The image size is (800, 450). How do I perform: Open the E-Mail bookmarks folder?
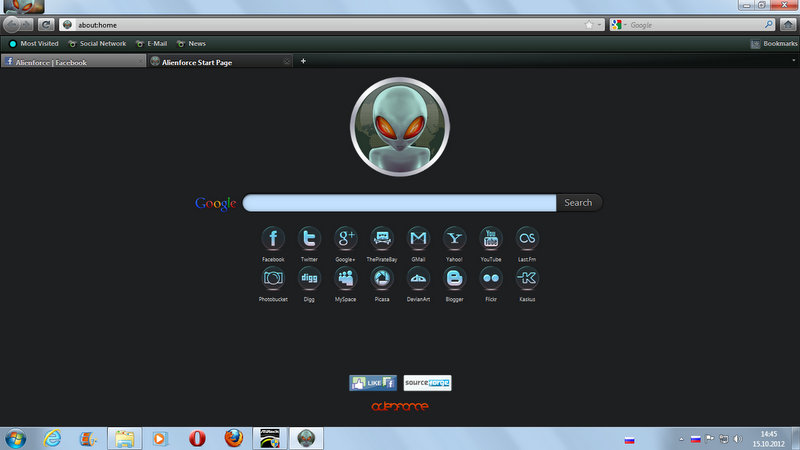[152, 44]
